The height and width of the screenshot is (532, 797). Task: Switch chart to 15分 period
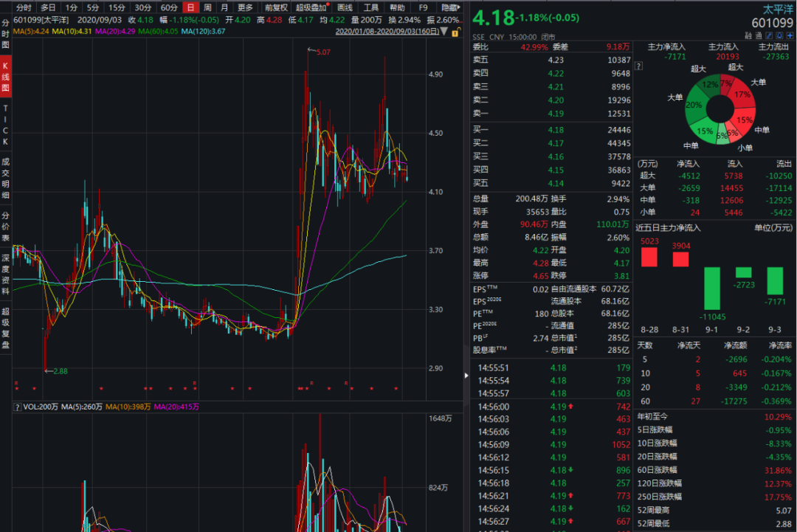pyautogui.click(x=117, y=7)
